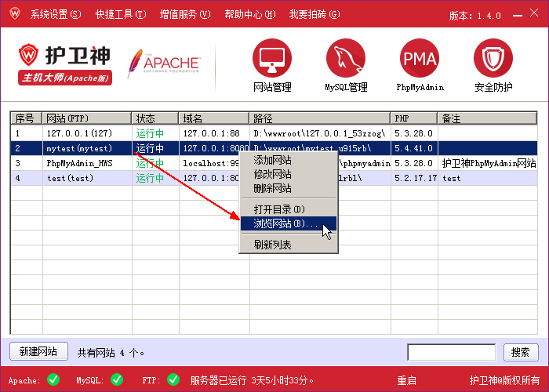Click the D:\wwwroot\127.0.0.1_53zzog\ path cell
549x392 pixels.
[x=319, y=133]
